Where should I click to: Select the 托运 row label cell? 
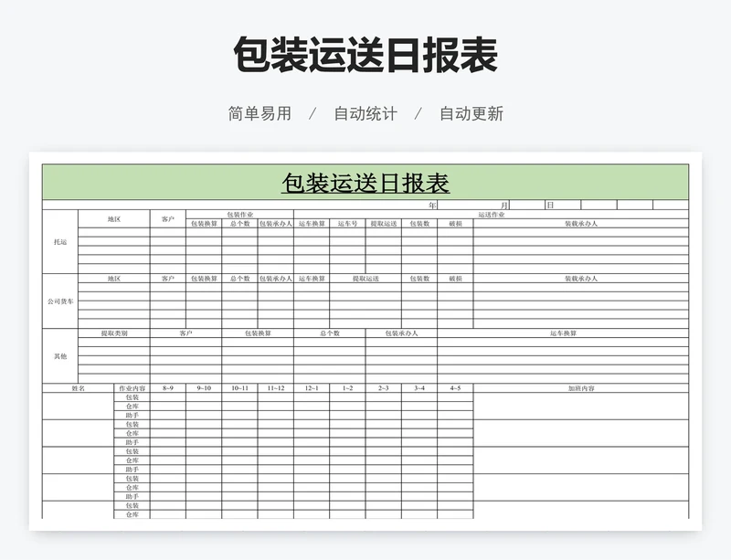pos(60,242)
